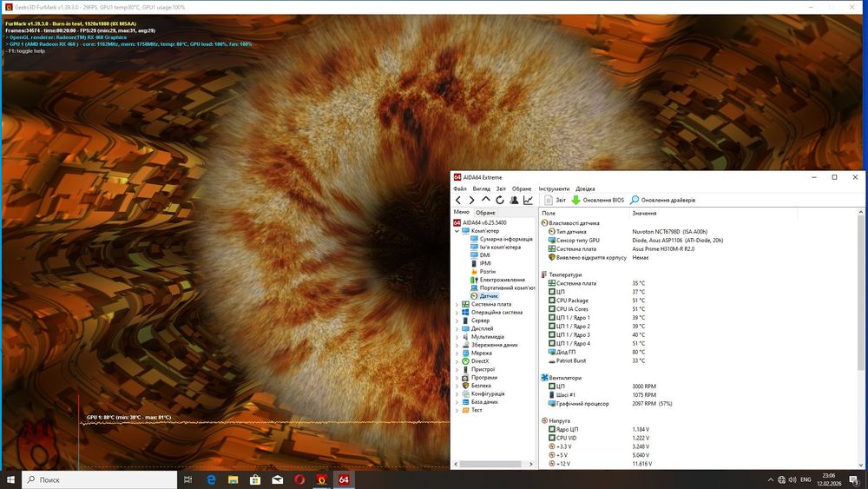Open the Звіт menu in menu bar

click(x=501, y=188)
